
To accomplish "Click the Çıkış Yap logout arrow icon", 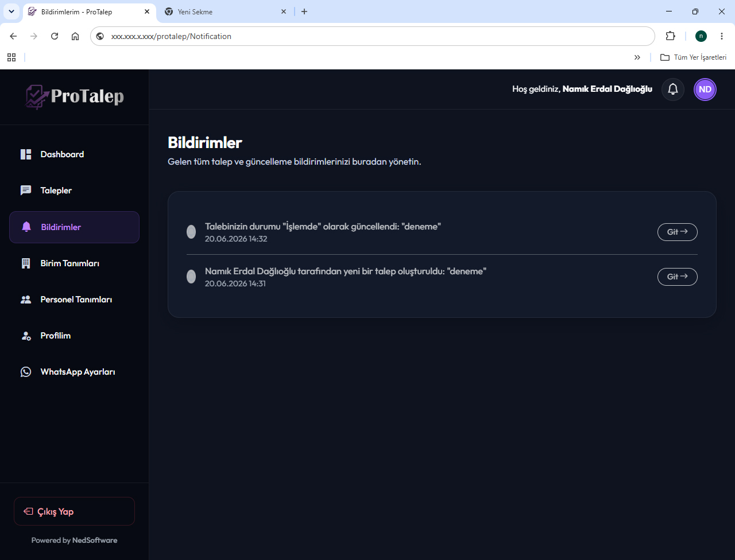I will coord(28,511).
